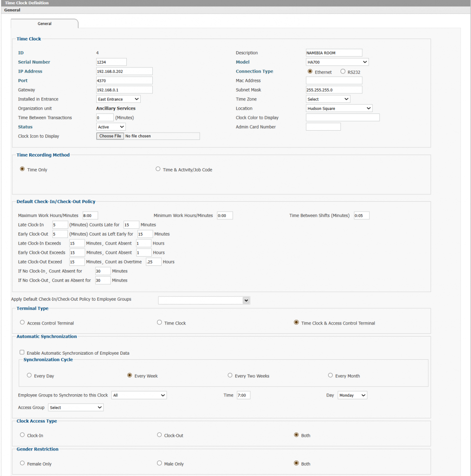Select Every Two Weeks synchronization cycle
This screenshot has width=471, height=476.
[x=230, y=375]
